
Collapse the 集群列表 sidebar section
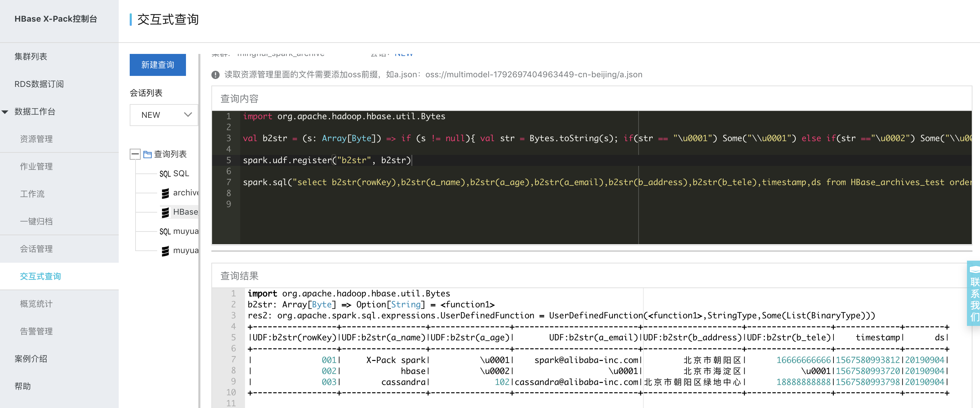32,56
